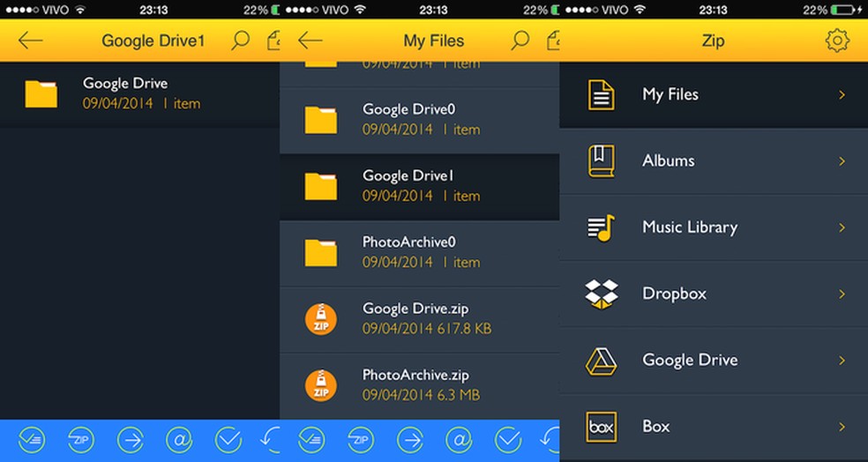Expand the Box chevron

click(x=842, y=427)
